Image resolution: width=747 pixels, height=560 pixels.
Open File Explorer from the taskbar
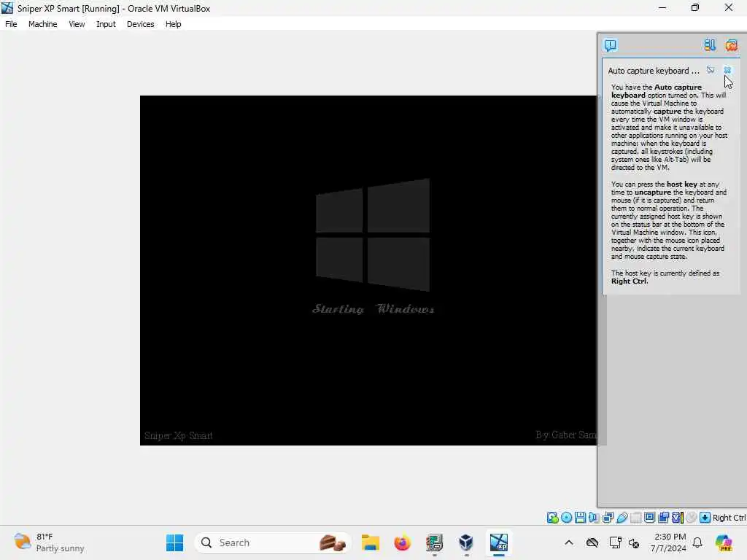(370, 542)
